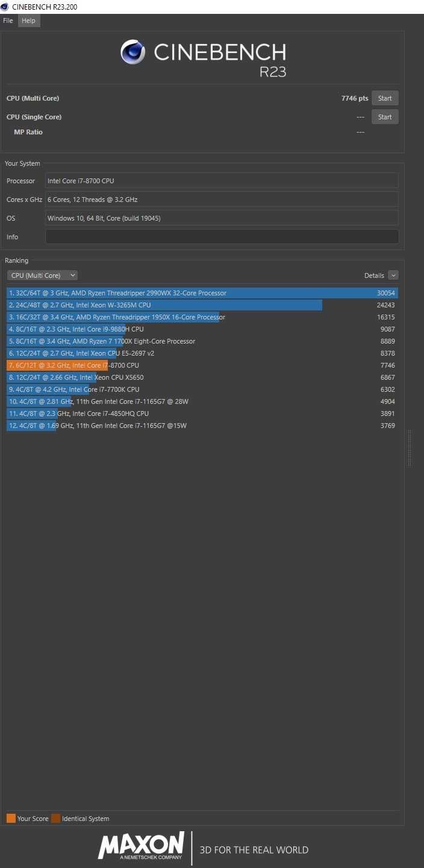Select the Threadripper 1950X ranking row
The height and width of the screenshot is (868, 424).
click(202, 317)
